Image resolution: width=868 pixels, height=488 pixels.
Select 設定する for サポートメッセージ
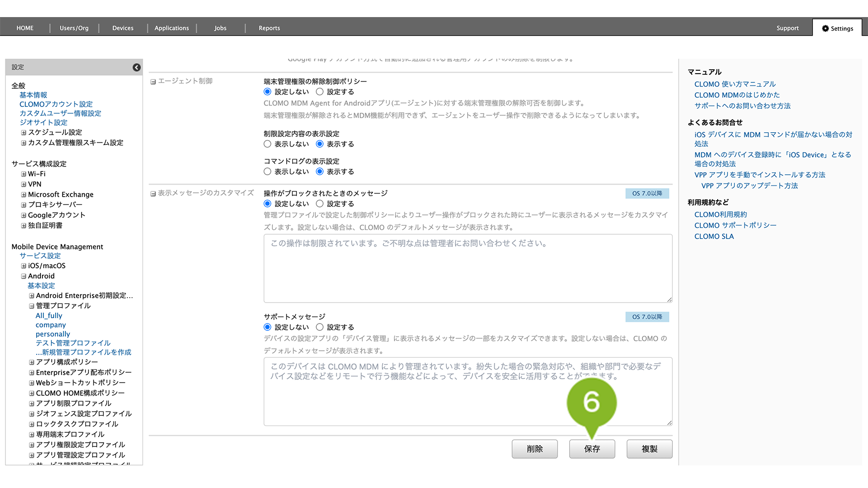(320, 327)
